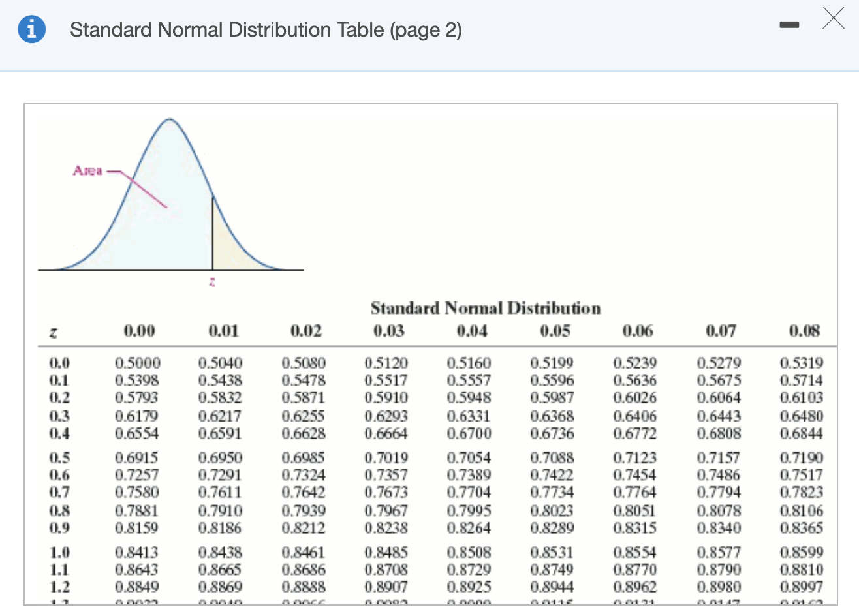Click the z label beneath the curve

pyautogui.click(x=211, y=281)
